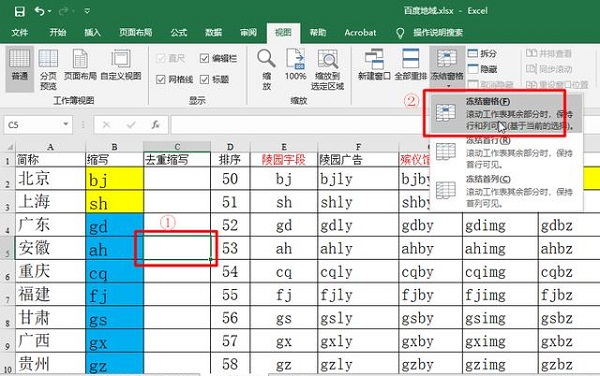Open the undo history dropdown arrow

50,11
